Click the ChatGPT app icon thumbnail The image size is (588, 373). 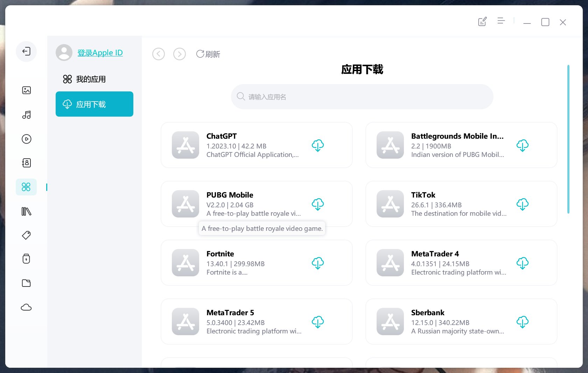(x=185, y=145)
